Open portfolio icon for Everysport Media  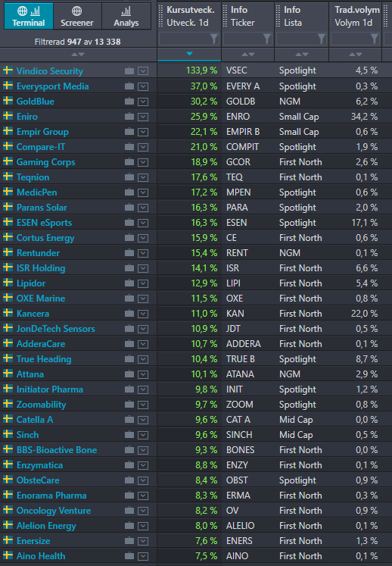[x=129, y=86]
